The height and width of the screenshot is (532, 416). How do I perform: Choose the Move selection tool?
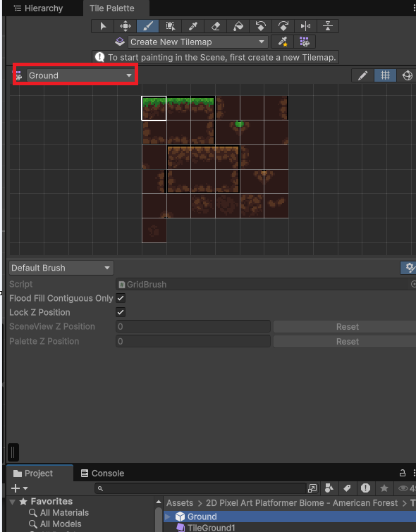(x=126, y=26)
